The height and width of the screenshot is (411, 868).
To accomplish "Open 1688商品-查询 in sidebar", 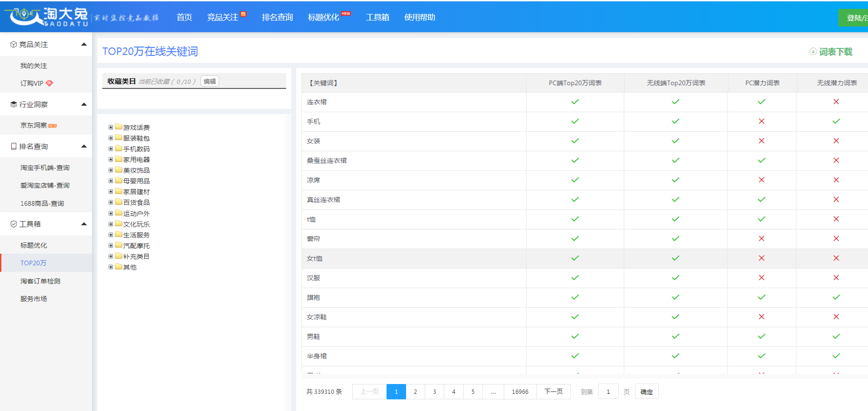I will click(42, 203).
